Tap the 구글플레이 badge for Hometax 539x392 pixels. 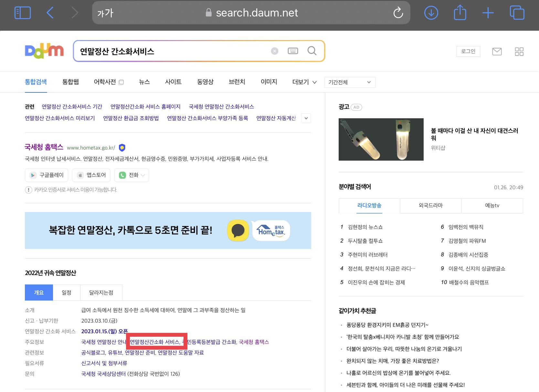coord(46,175)
